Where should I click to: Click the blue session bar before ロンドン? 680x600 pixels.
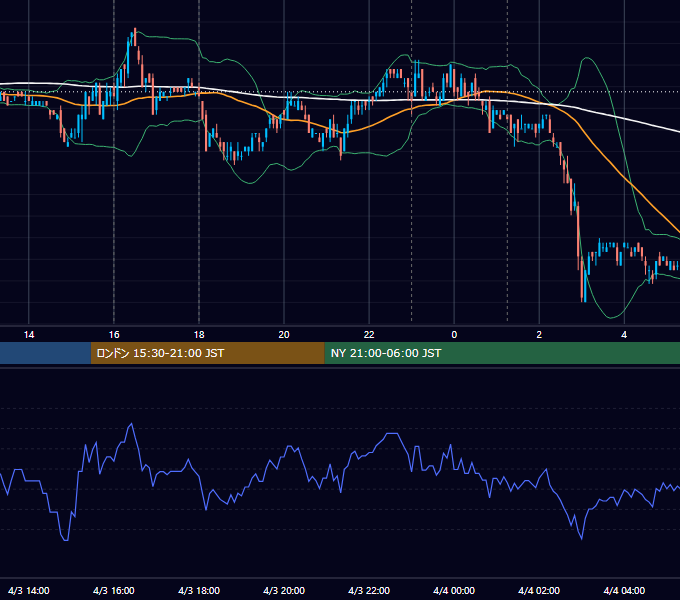45,353
